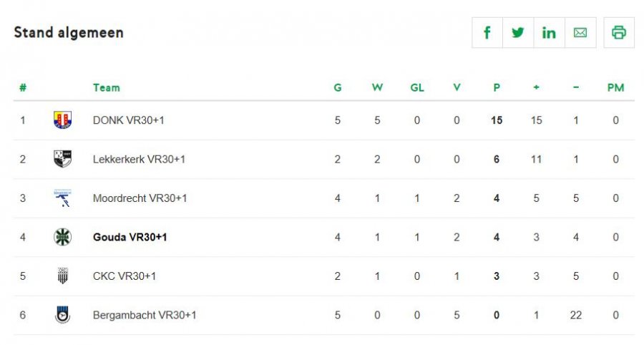Image resolution: width=644 pixels, height=345 pixels.
Task: Click the Moordrecht club logo
Action: (x=62, y=198)
